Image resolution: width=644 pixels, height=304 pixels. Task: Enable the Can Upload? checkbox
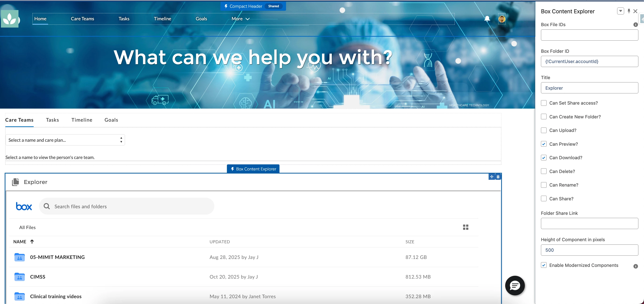544,130
